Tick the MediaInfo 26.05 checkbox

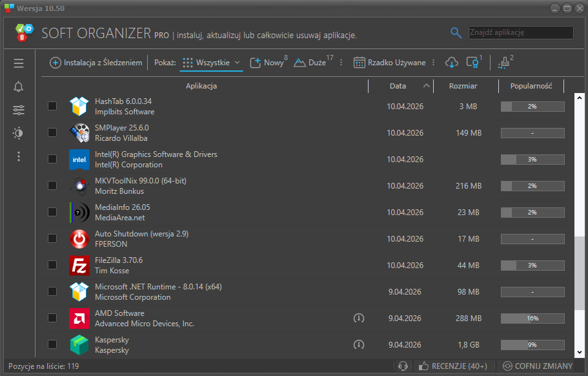pyautogui.click(x=52, y=212)
